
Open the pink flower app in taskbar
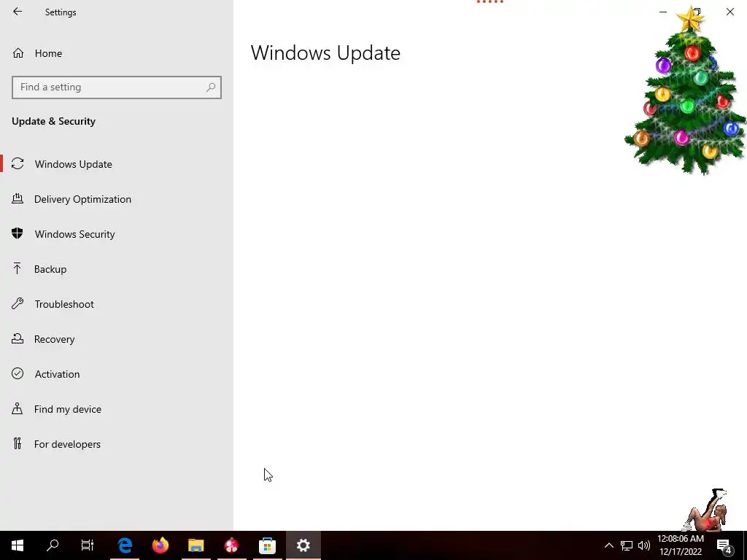click(231, 545)
